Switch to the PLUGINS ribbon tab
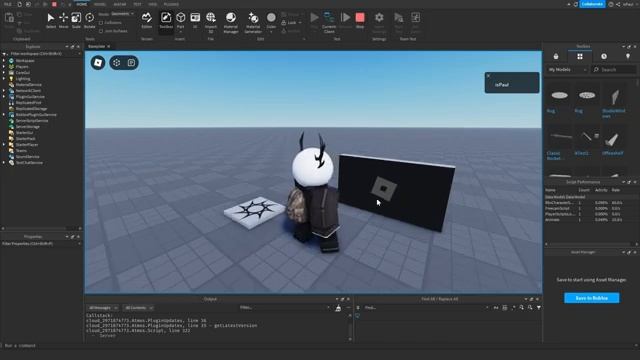The height and width of the screenshot is (360, 640). click(171, 4)
